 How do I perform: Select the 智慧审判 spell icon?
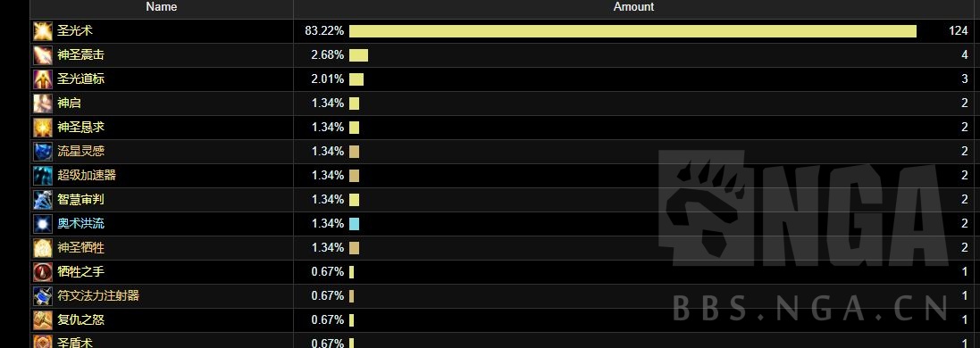43,200
